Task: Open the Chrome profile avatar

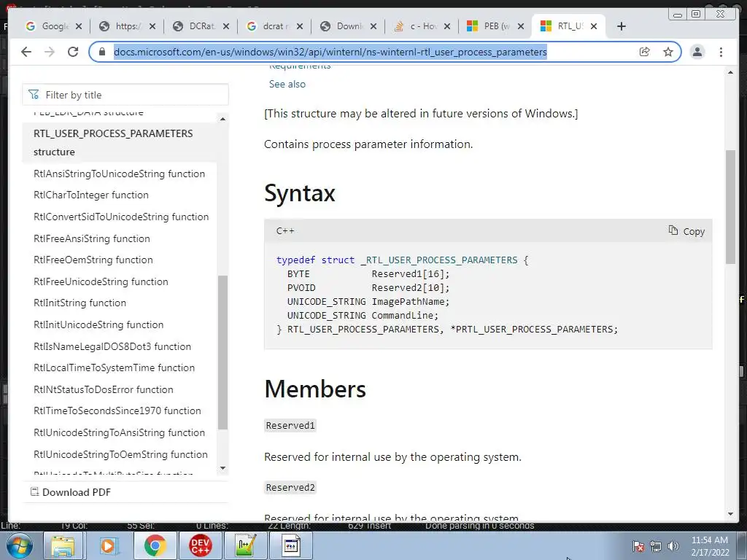Action: click(x=697, y=52)
